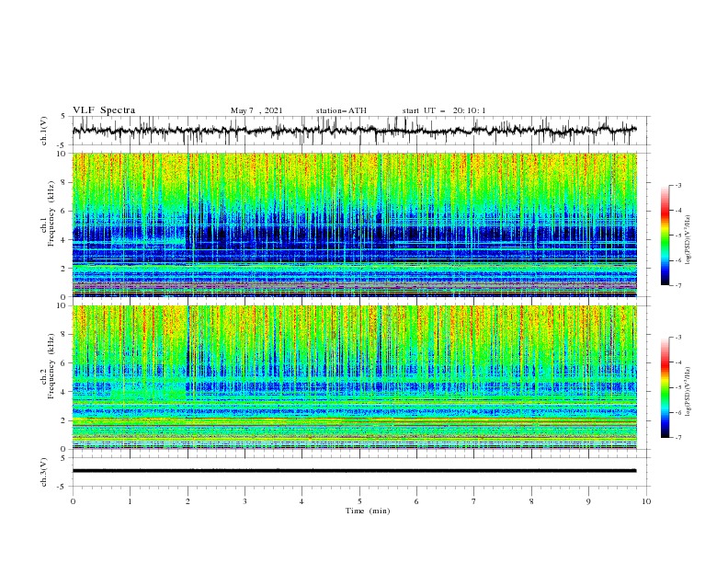Click the ch.2 frequency axis "8" tick label
The height and width of the screenshot is (563, 728).
pos(65,335)
